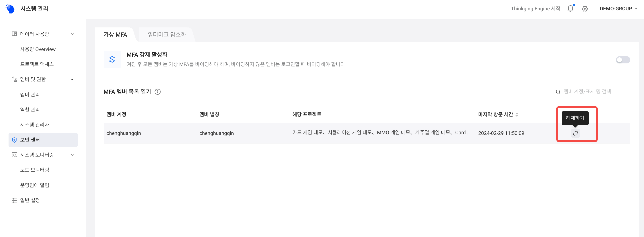
Task: Collapse the 데이터 사용량 section
Action: tap(72, 34)
